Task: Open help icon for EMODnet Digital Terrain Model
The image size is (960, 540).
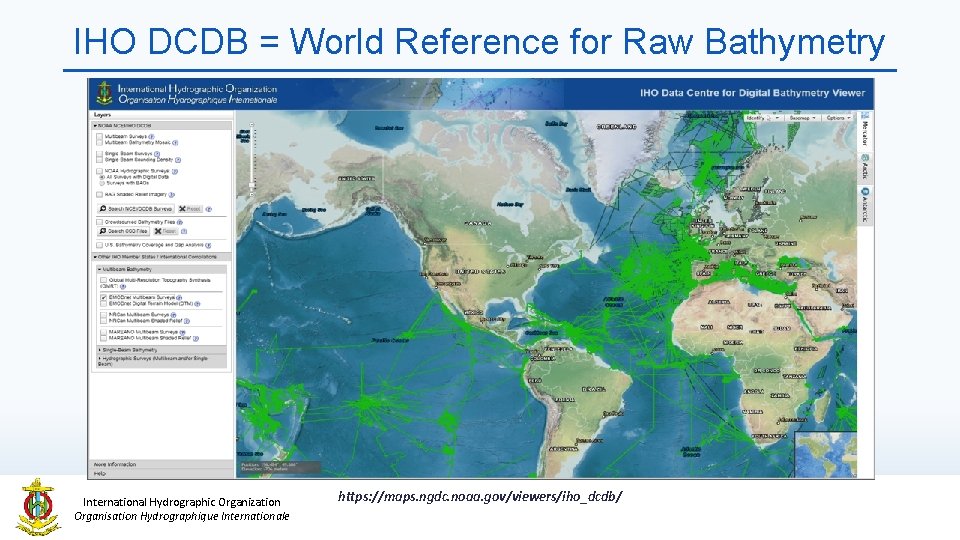Action: (197, 304)
